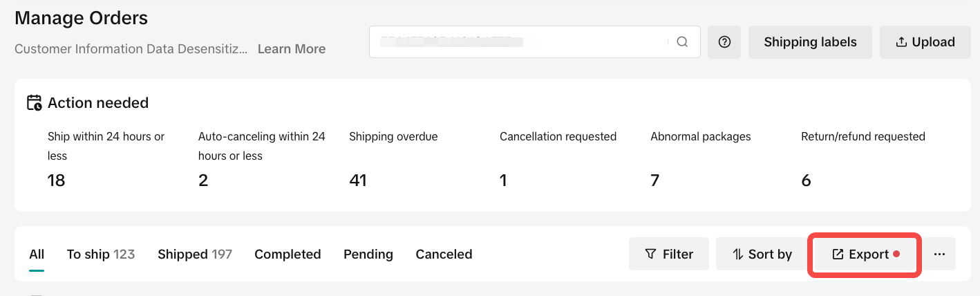Image resolution: width=980 pixels, height=296 pixels.
Task: Click the Export button
Action: pyautogui.click(x=865, y=255)
